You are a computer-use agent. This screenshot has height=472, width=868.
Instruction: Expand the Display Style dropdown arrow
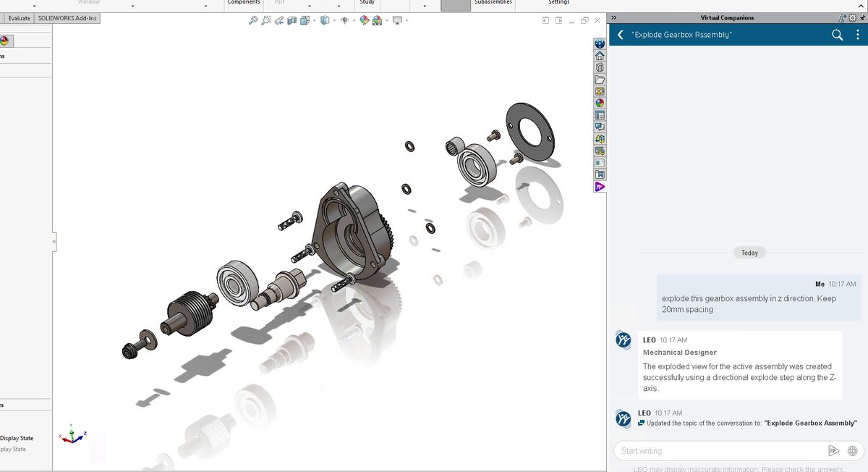335,20
